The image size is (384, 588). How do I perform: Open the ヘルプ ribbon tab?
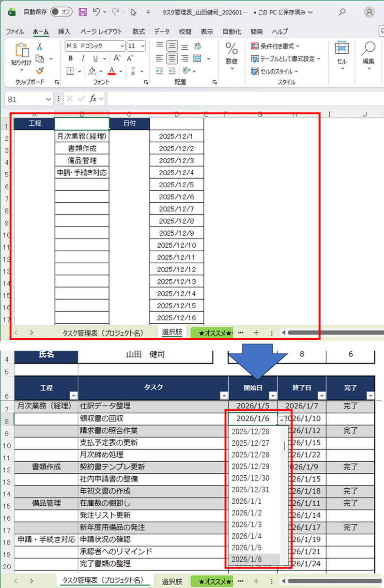(x=280, y=31)
